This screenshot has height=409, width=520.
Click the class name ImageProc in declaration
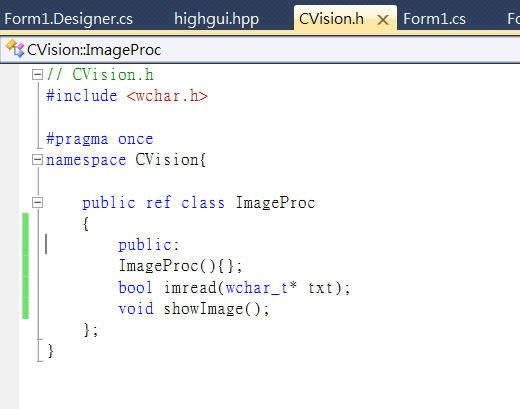click(275, 203)
